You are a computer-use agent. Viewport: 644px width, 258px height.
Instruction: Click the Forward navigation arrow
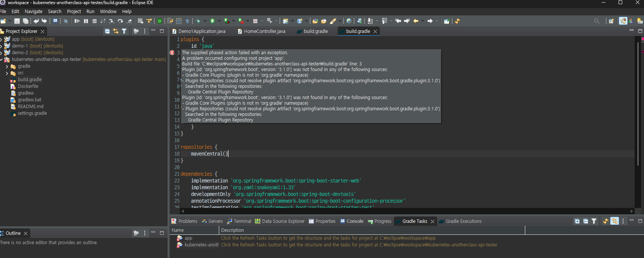point(430,21)
